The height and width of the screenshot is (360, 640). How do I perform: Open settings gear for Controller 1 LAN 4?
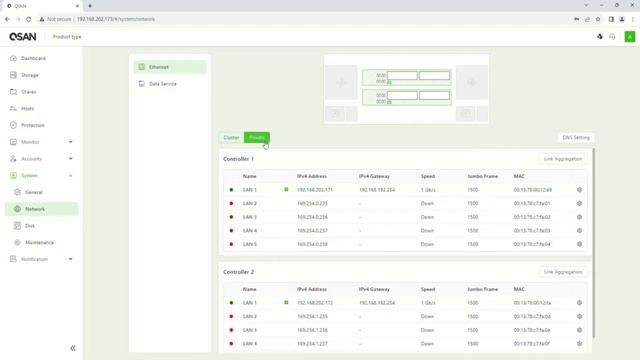(x=579, y=231)
